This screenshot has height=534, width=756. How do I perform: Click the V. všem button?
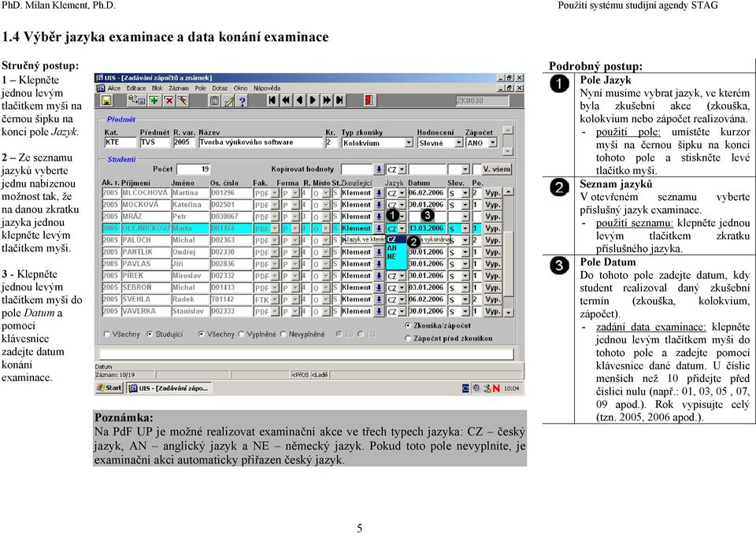click(x=497, y=169)
